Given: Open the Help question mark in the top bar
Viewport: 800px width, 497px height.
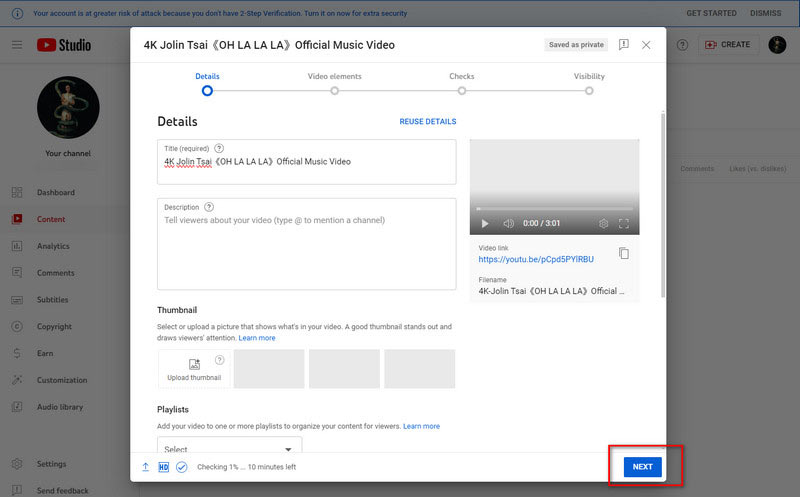Looking at the screenshot, I should 682,45.
